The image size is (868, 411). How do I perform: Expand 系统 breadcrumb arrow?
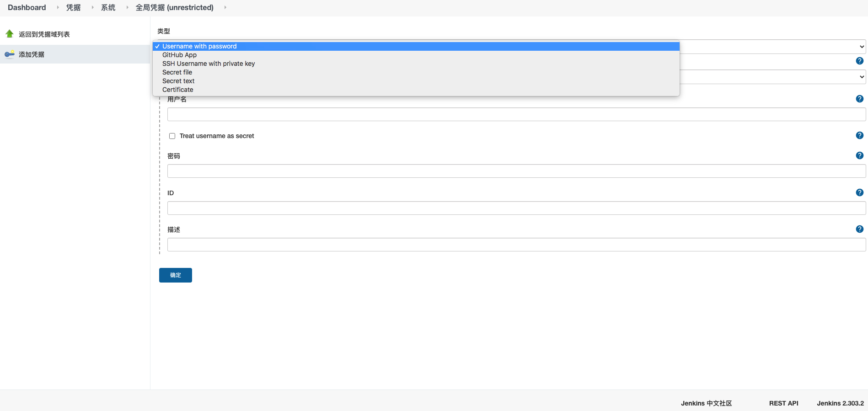click(x=128, y=7)
